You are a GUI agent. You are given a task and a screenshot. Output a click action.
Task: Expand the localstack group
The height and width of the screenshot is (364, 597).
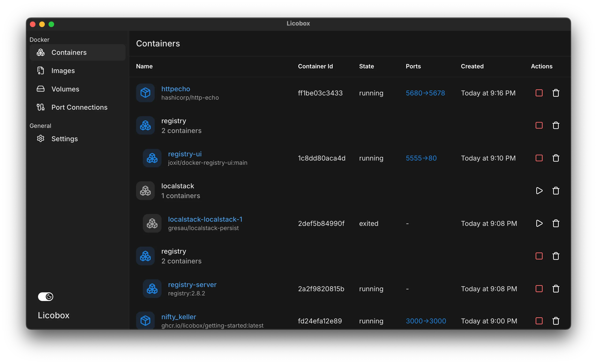point(178,191)
